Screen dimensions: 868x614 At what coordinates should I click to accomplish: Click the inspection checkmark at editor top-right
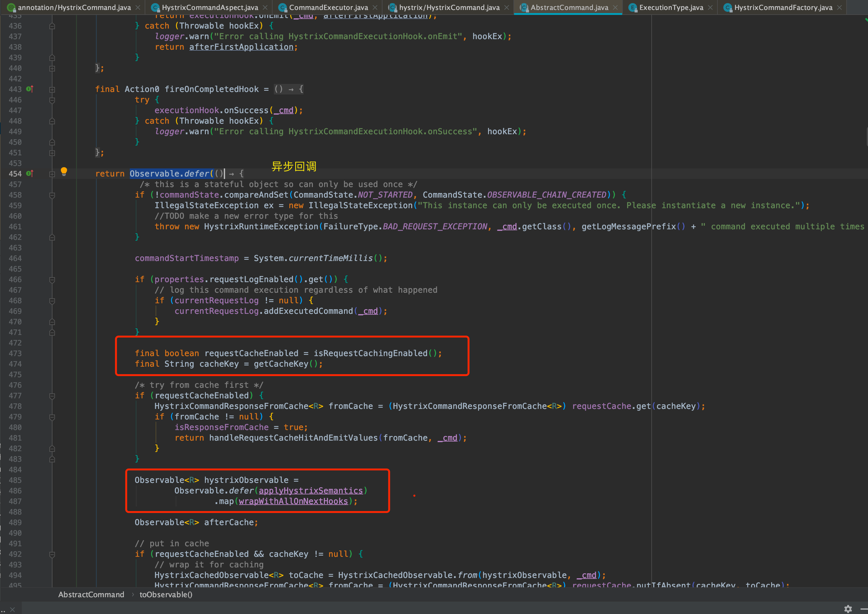pyautogui.click(x=866, y=20)
